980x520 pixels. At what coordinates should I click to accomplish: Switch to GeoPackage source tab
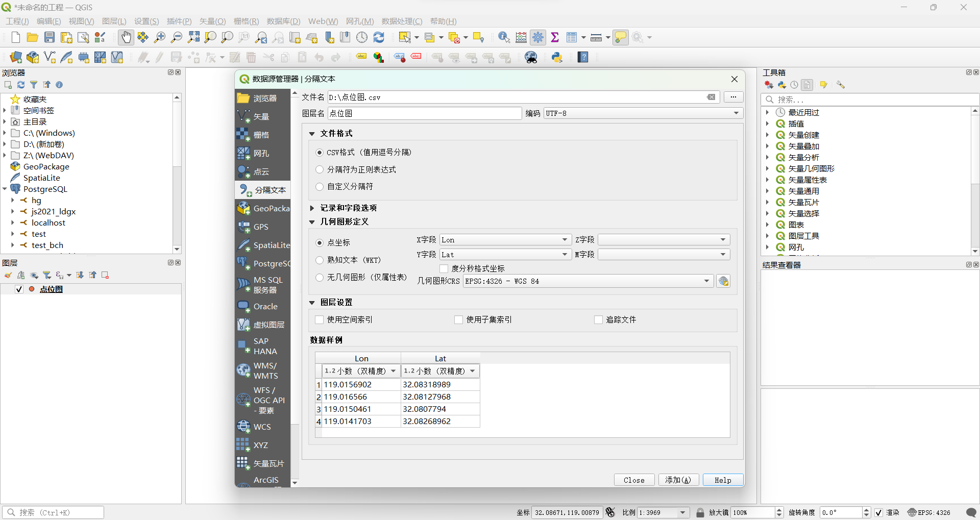(x=263, y=208)
